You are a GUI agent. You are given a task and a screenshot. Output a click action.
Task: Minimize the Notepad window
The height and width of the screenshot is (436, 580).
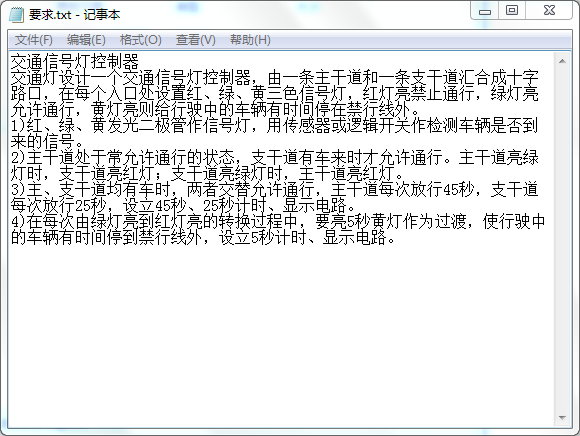click(485, 11)
